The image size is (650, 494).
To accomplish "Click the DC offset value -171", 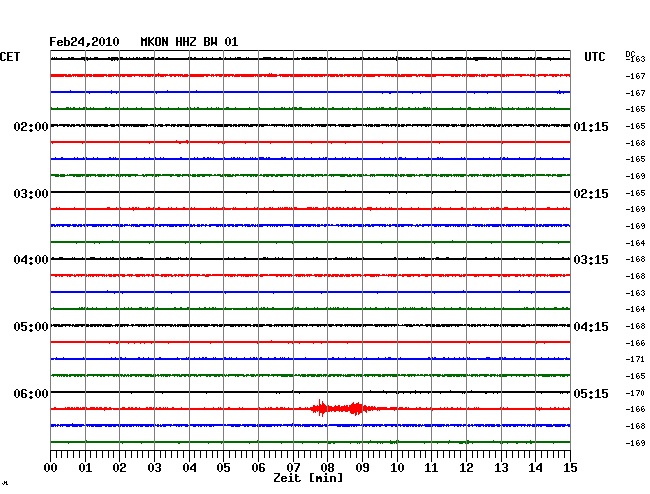I will [x=635, y=359].
